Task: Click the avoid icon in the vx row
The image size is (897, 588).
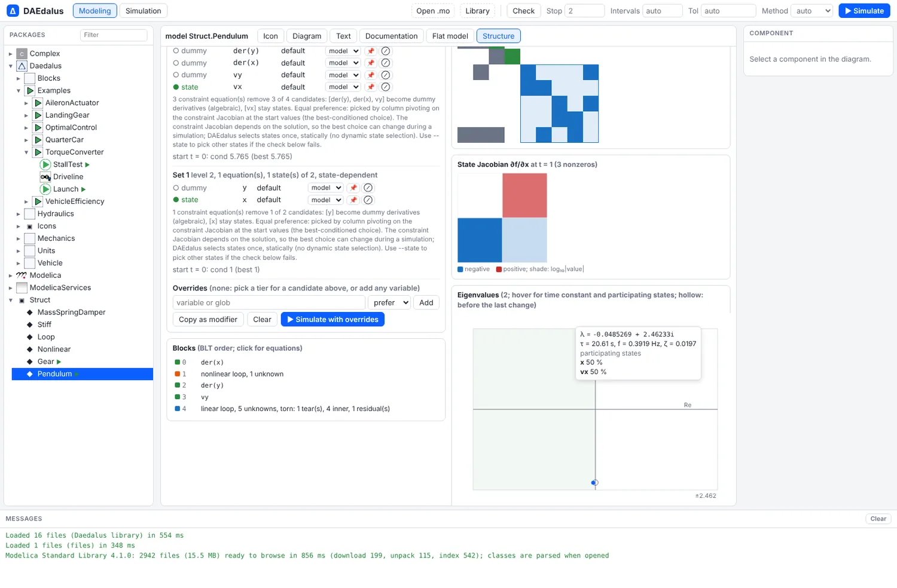Action: 386,87
